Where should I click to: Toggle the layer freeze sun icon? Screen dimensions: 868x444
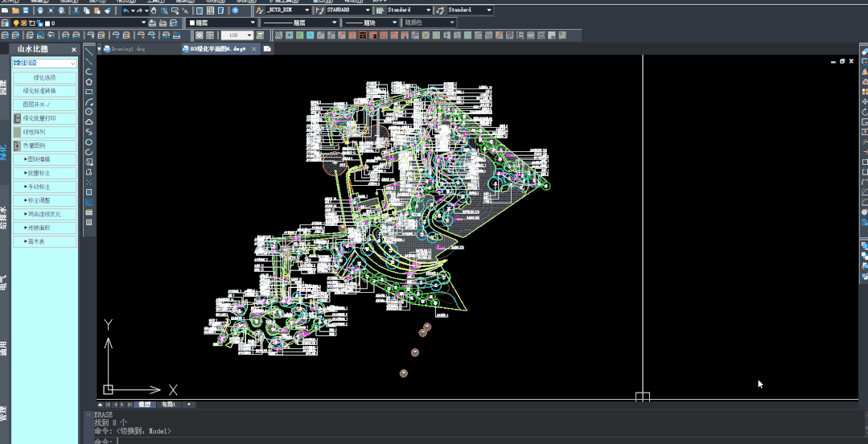24,23
